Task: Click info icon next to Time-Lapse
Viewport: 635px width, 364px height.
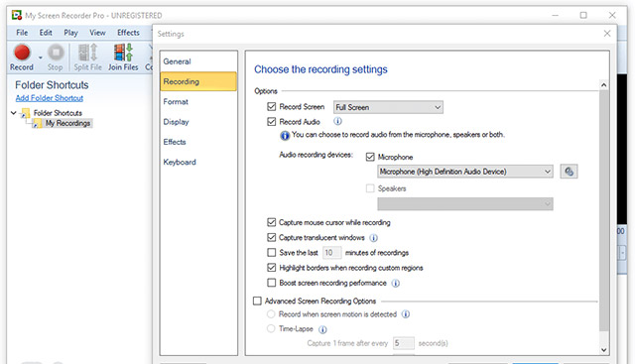Action: pos(322,329)
